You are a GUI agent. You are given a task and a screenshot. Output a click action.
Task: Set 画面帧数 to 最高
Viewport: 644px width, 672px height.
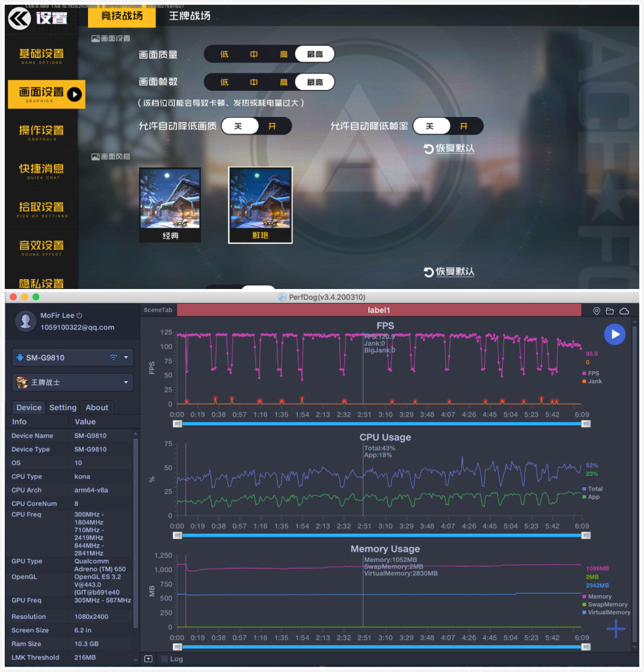(315, 82)
